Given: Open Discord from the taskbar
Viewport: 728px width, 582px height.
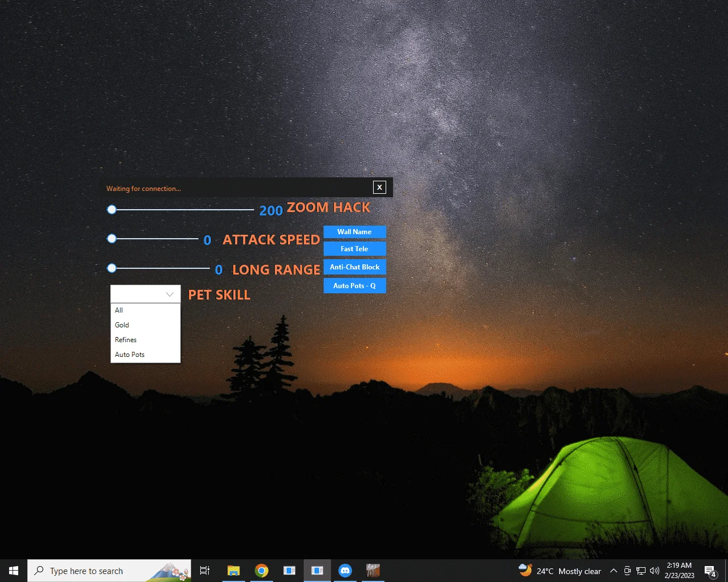Looking at the screenshot, I should pos(345,571).
